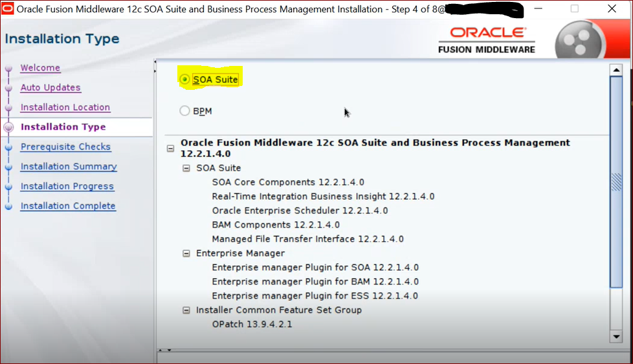Open the Auto Updates step
633x364 pixels.
pyautogui.click(x=50, y=87)
